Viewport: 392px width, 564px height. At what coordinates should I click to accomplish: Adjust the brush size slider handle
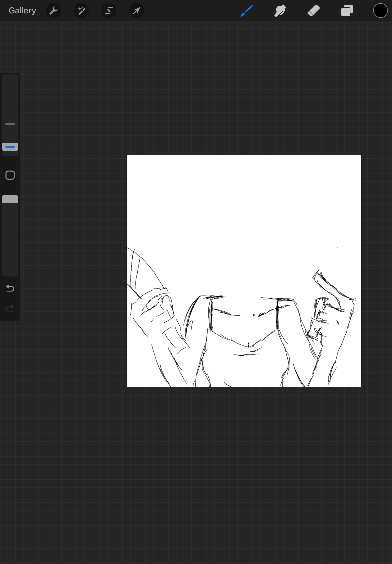click(x=10, y=146)
